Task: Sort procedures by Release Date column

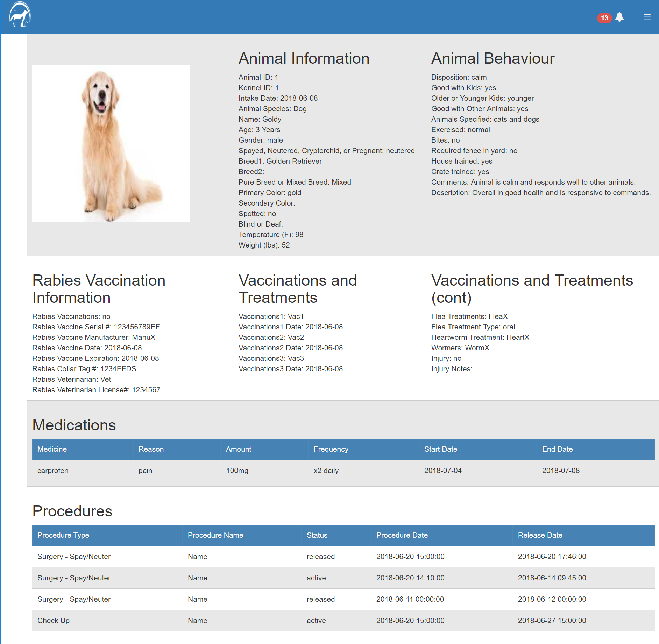Action: coord(540,535)
